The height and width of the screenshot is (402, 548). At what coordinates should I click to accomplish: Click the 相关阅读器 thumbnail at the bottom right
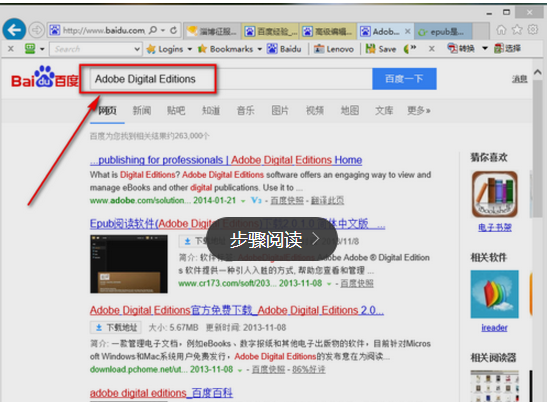pos(495,386)
